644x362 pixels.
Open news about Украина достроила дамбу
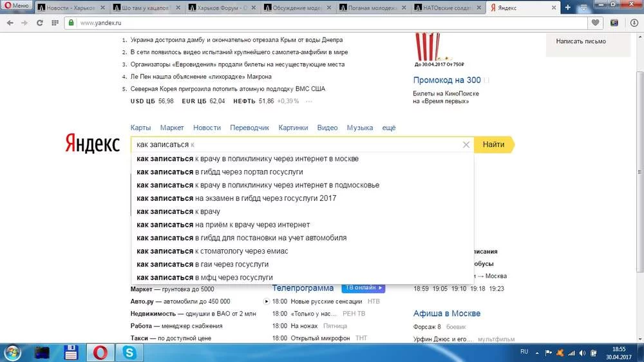[x=236, y=40]
